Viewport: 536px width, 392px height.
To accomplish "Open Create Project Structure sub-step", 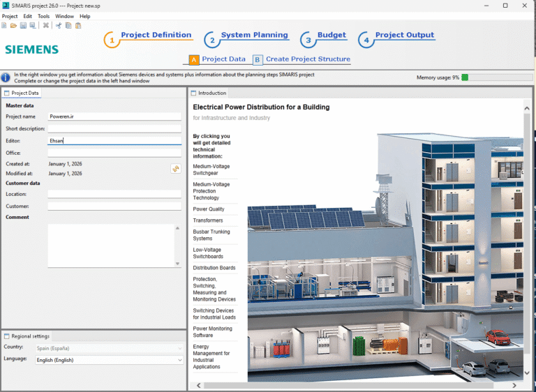I will 308,59.
